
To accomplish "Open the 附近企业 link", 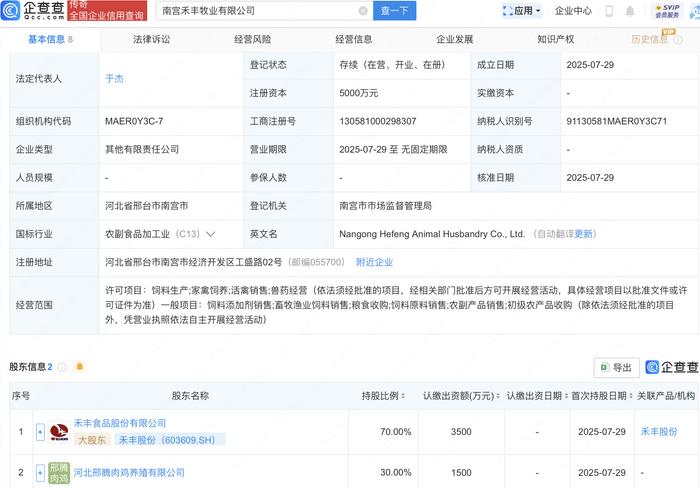I will (374, 262).
